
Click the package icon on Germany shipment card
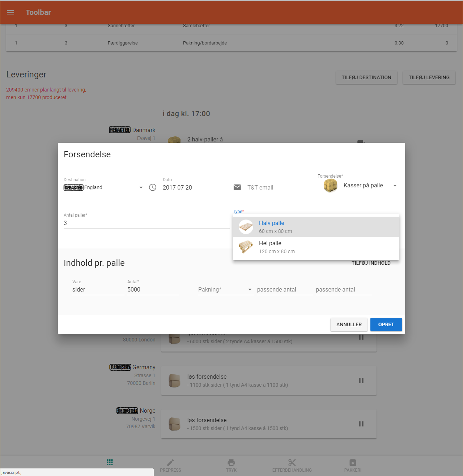click(x=174, y=381)
